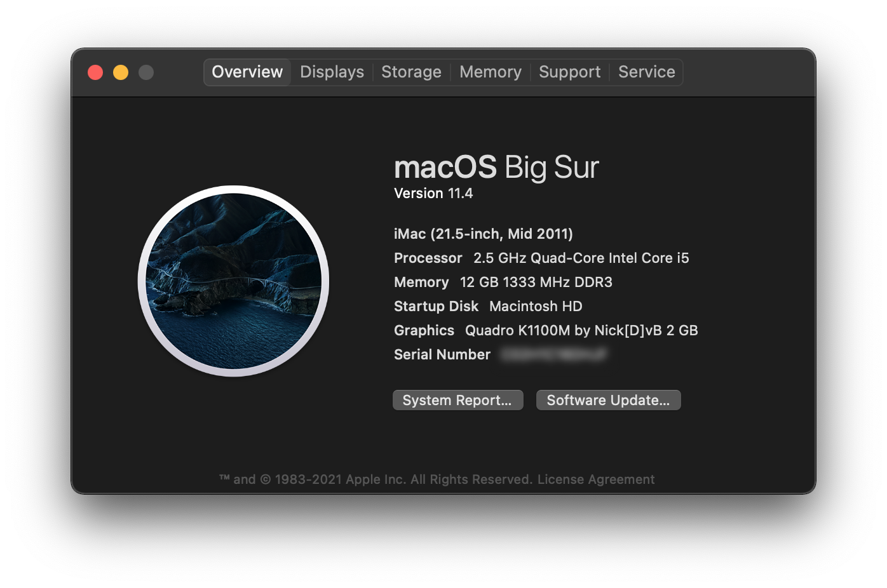Image resolution: width=887 pixels, height=588 pixels.
Task: Click the 2.5 GHz Quad-Core Intel Core i5 value
Action: coord(581,258)
